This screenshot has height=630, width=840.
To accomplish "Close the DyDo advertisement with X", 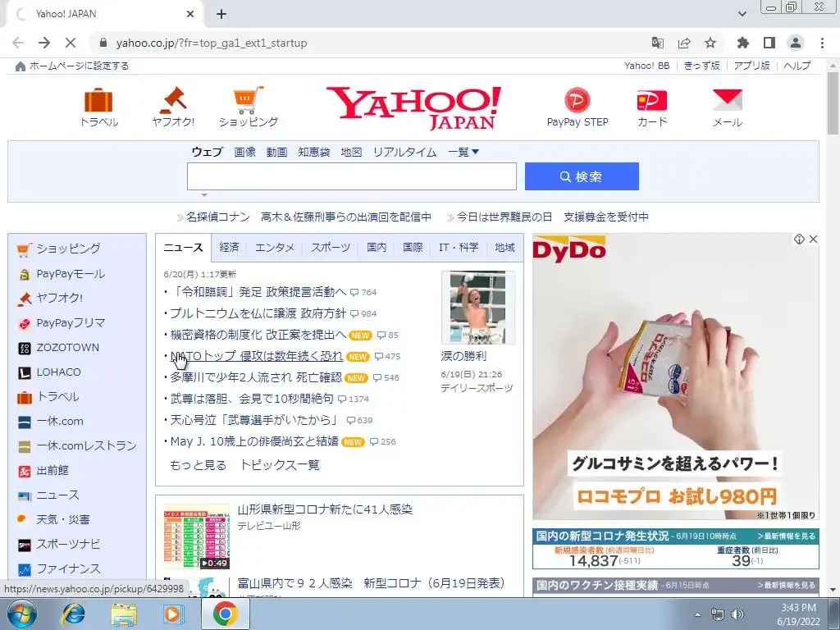I will point(813,239).
